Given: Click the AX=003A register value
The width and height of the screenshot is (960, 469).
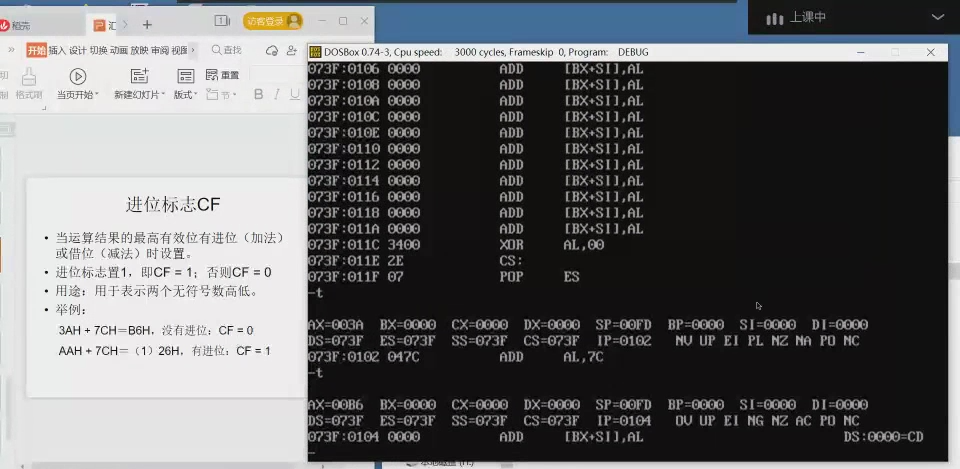Looking at the screenshot, I should click(x=336, y=325).
